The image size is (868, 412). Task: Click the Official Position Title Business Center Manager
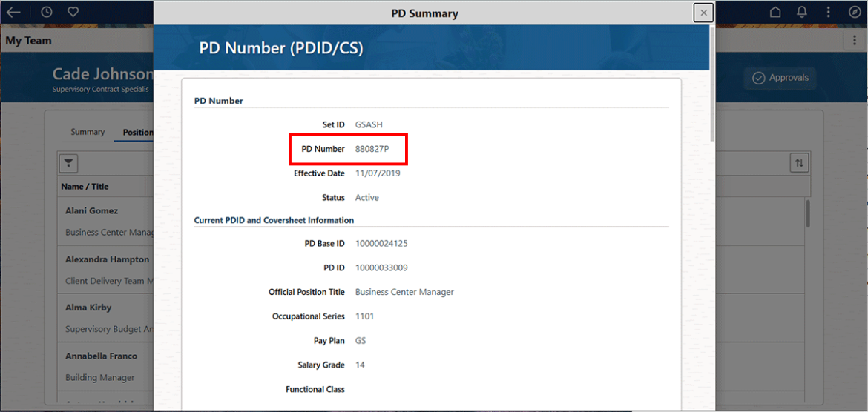click(x=404, y=292)
